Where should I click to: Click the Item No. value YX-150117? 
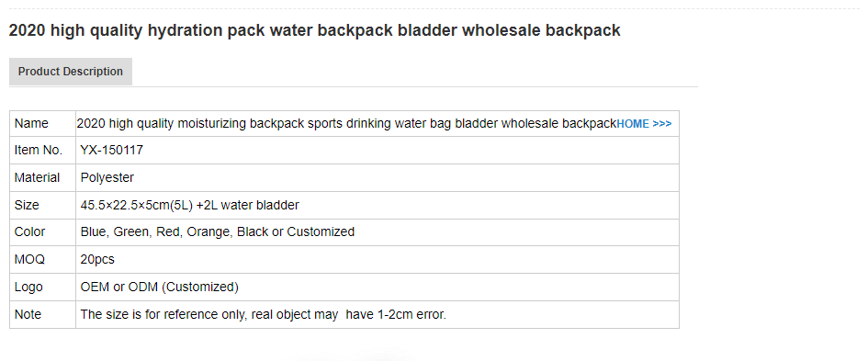[111, 150]
